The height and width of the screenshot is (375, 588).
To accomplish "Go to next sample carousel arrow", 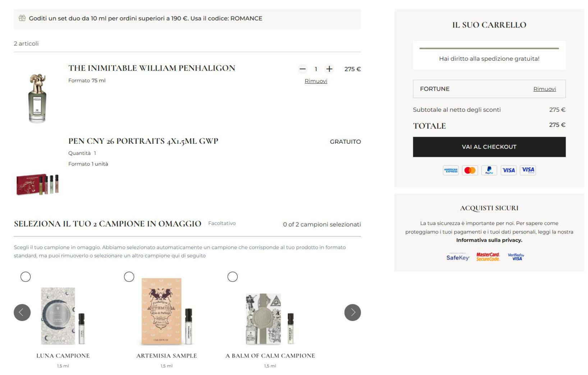I will (x=352, y=312).
